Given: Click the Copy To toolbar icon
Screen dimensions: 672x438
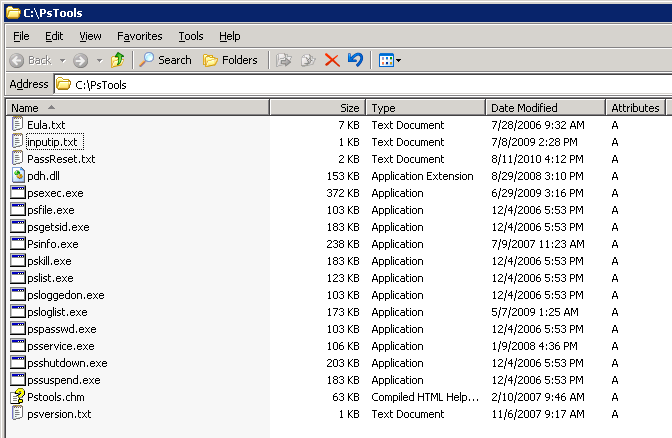Looking at the screenshot, I should [x=308, y=60].
